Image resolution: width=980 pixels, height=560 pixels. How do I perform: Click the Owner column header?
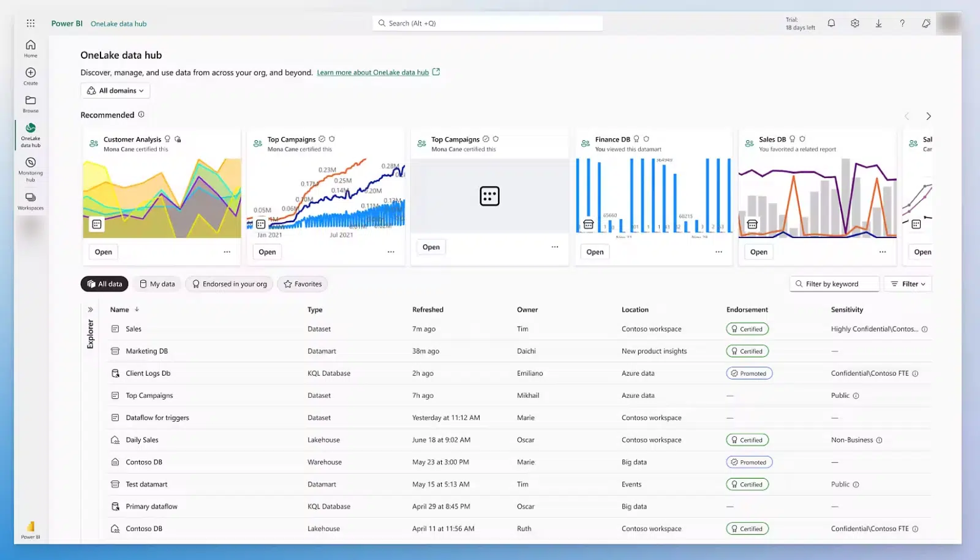[x=527, y=310]
